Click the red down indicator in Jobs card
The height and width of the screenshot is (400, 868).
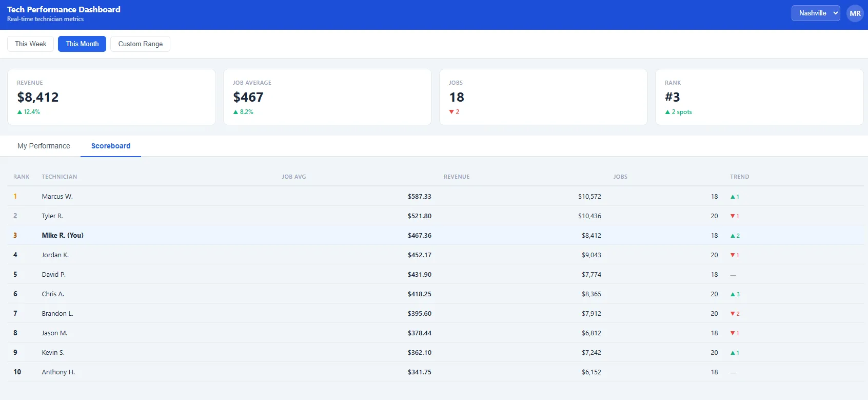click(x=451, y=112)
